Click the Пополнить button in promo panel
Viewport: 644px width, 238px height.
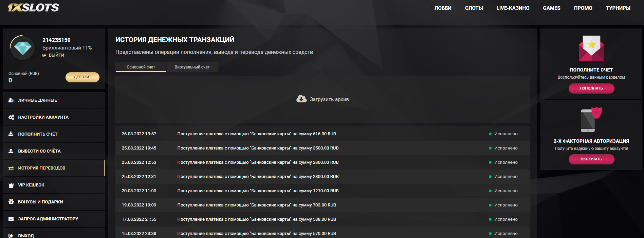coord(591,88)
